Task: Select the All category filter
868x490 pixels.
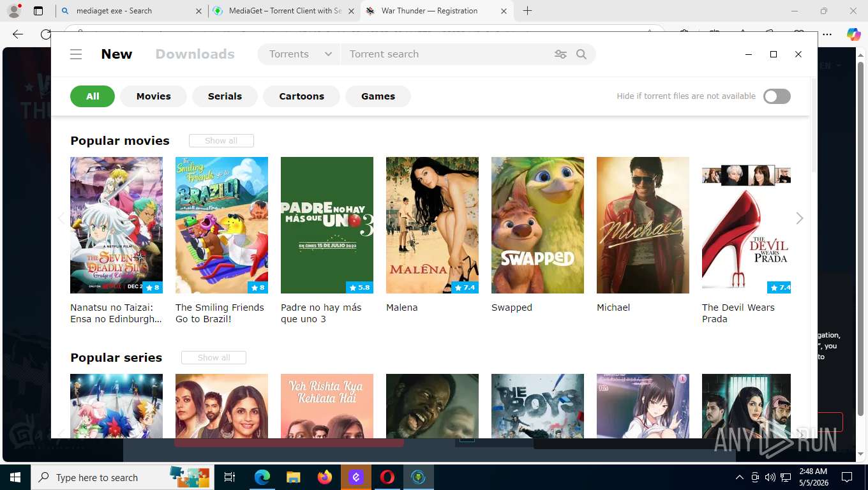Action: click(93, 96)
